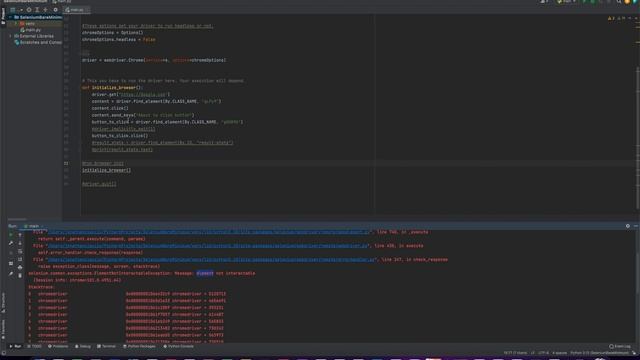Click the wrench icon in Run panel
The image size is (640, 360).
point(11,243)
